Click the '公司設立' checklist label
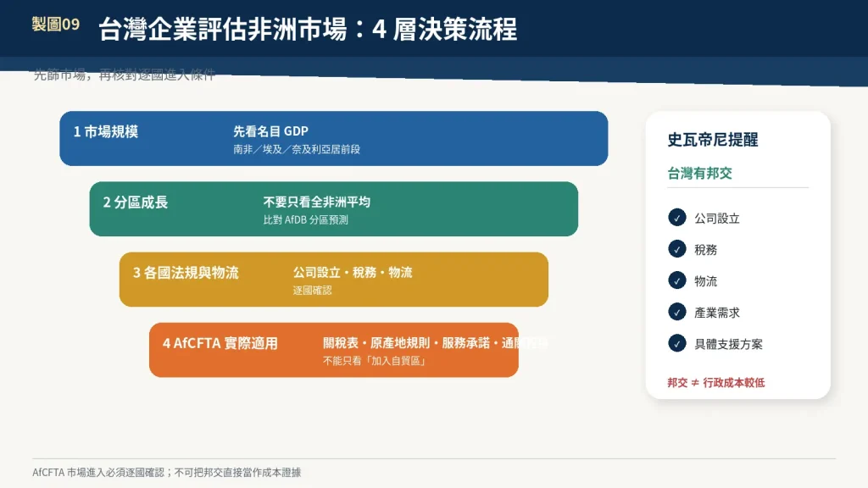 (717, 219)
